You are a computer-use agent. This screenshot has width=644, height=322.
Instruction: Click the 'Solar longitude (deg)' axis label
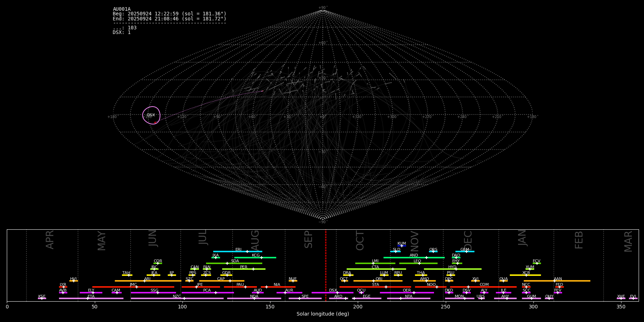pyautogui.click(x=323, y=314)
